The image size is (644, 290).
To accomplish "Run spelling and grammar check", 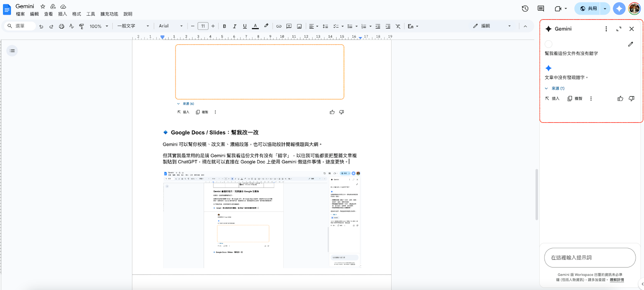I will (71, 26).
